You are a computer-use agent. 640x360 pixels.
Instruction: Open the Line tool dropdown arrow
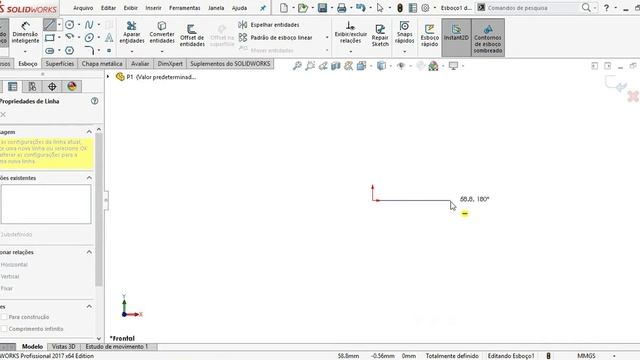click(59, 25)
